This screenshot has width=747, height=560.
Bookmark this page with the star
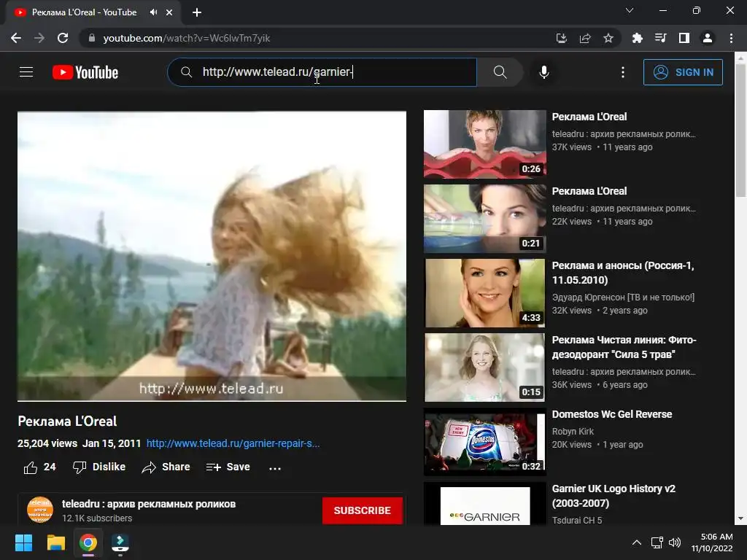(x=608, y=38)
